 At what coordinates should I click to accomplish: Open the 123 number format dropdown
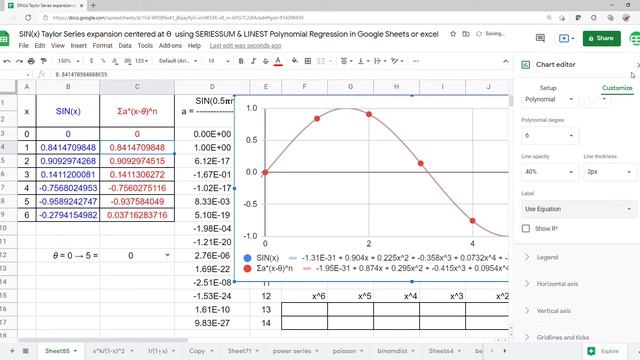point(141,61)
